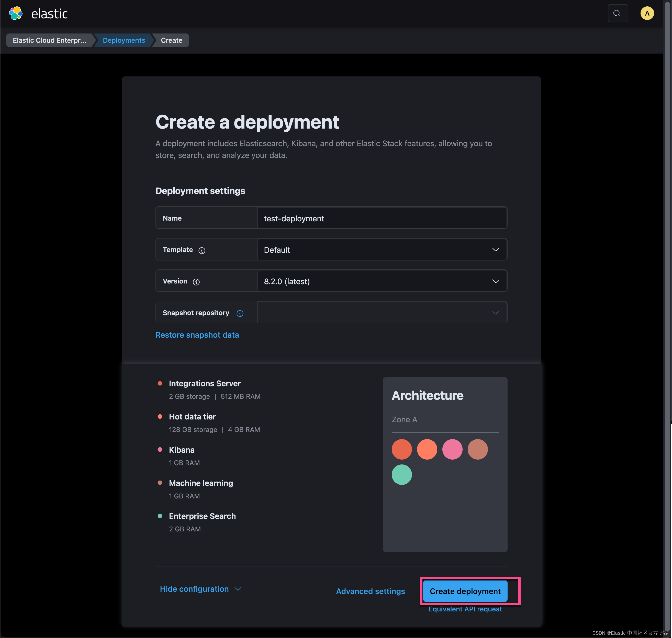672x638 pixels.
Task: Open the user avatar menu
Action: pyautogui.click(x=647, y=13)
